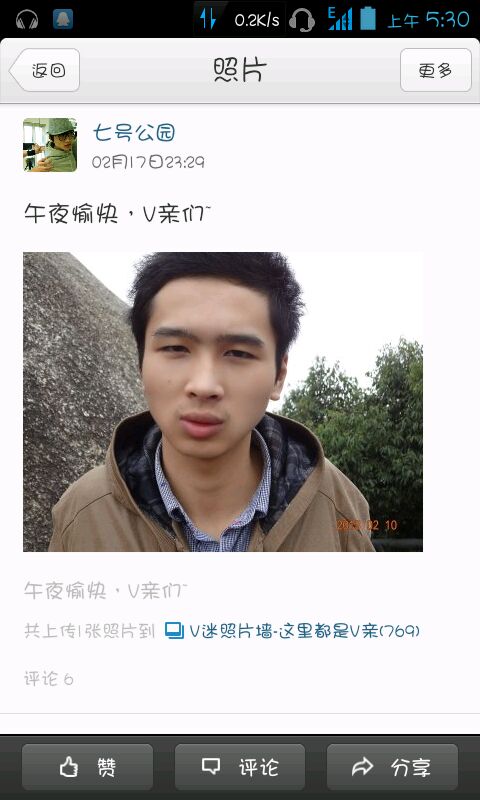This screenshot has width=480, height=800.
Task: Tap the 02月17日23:29 post timestamp
Action: coord(148,162)
